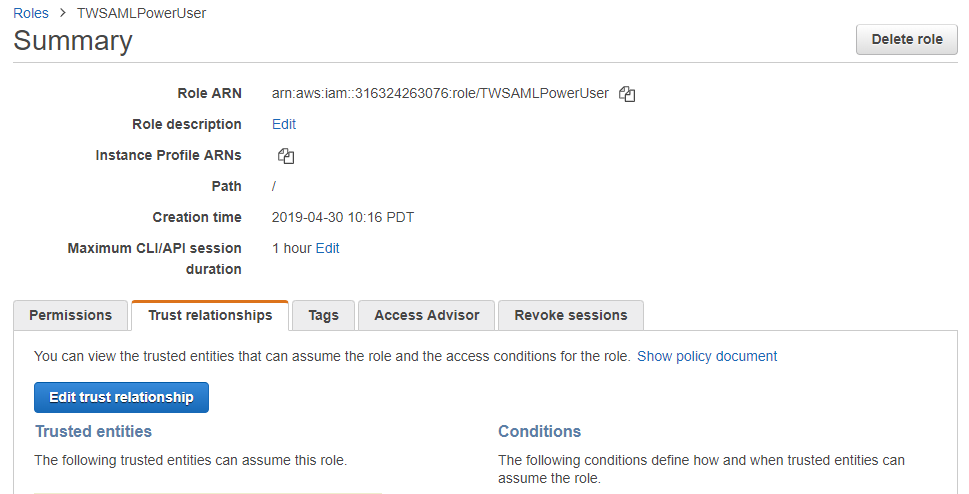Click the Trusted entities heading

(93, 432)
